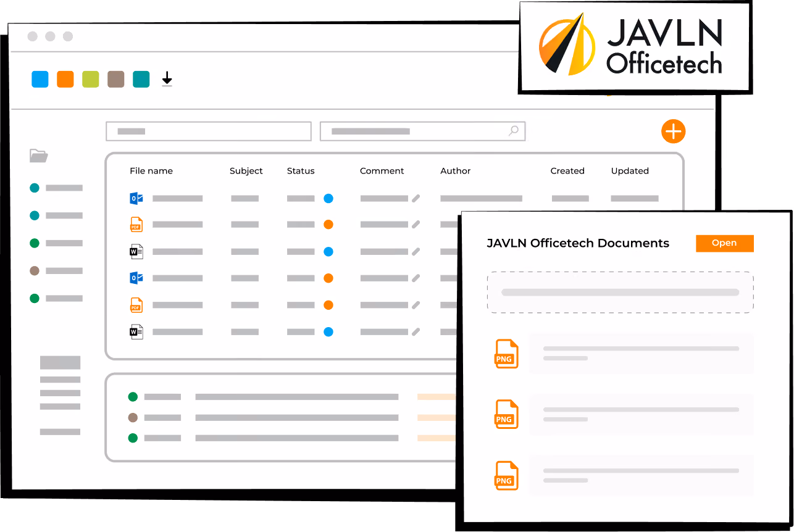The width and height of the screenshot is (794, 532).
Task: Select the Outlook file icon in the first table row
Action: [x=136, y=198]
